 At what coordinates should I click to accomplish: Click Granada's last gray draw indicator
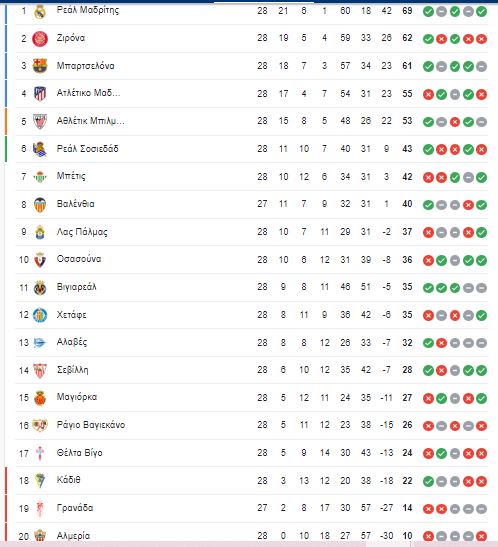[x=482, y=509]
